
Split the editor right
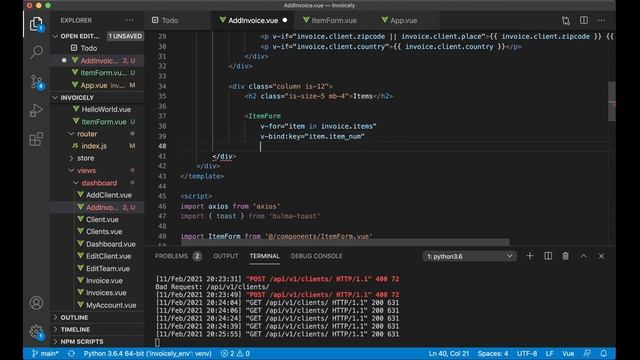point(584,20)
